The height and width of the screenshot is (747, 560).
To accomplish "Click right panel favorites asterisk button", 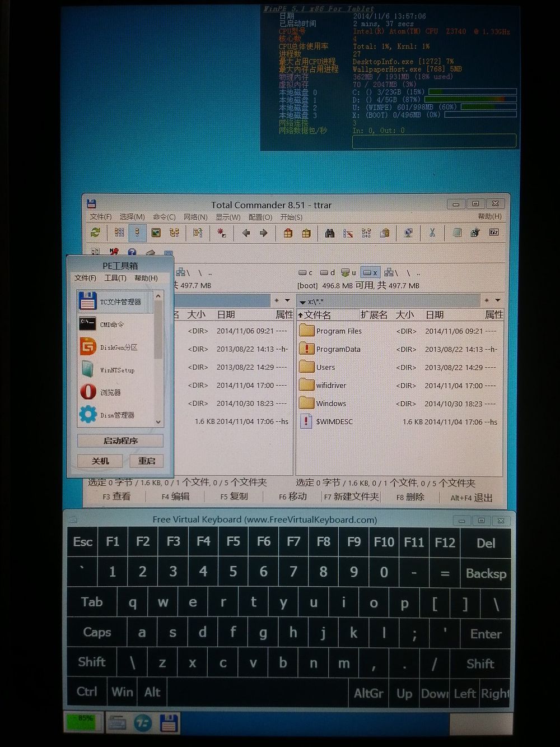I will pos(487,300).
